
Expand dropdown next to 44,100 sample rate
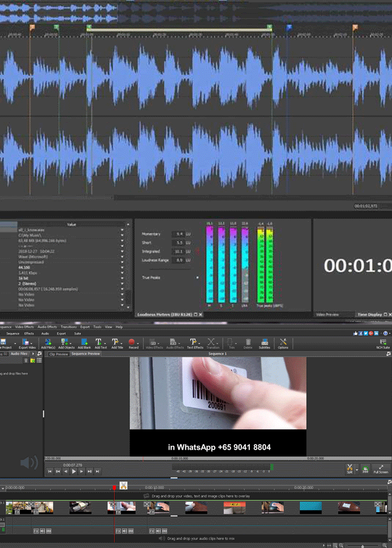pos(122,268)
